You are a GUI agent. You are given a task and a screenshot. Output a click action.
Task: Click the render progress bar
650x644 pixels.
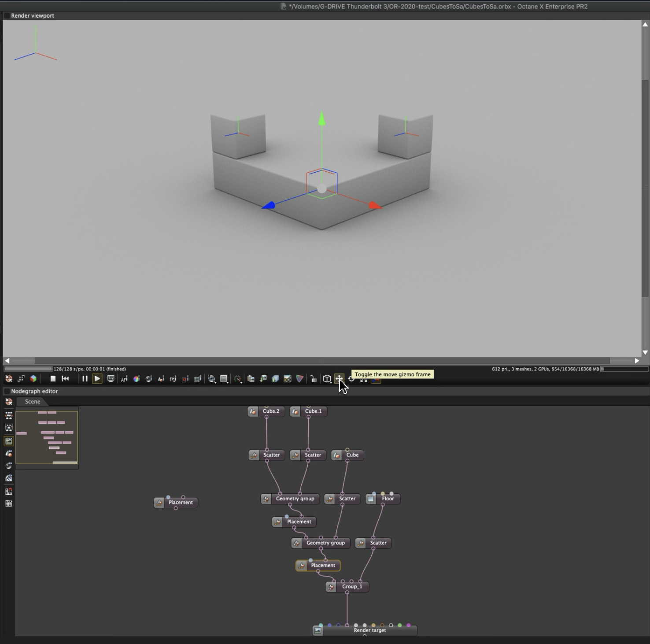(x=28, y=369)
